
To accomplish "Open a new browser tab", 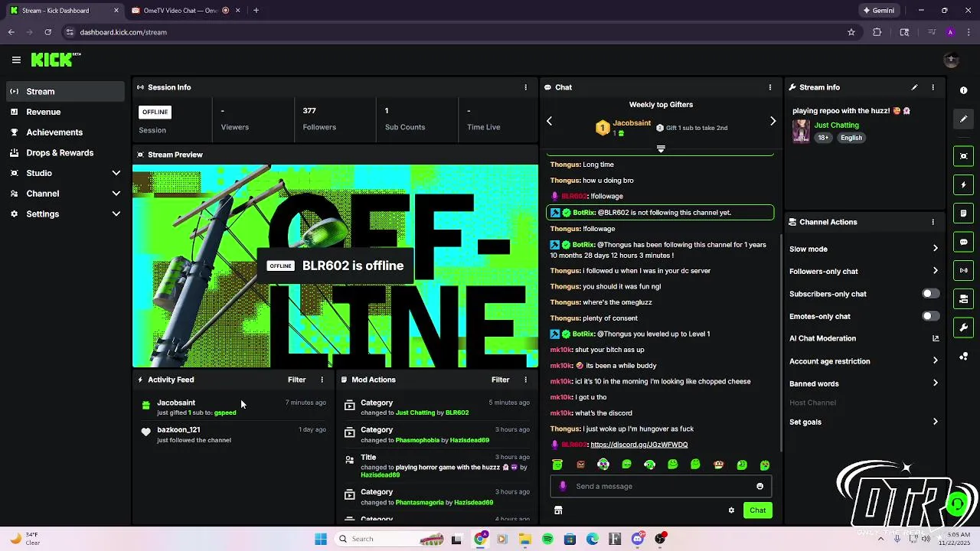I will pos(256,11).
